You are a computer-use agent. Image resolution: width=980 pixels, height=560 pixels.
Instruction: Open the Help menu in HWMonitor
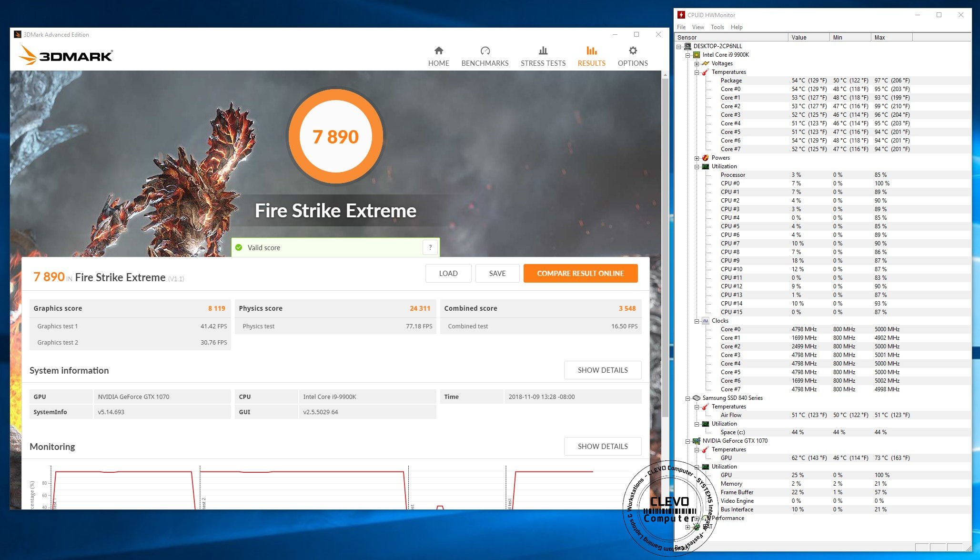[737, 27]
